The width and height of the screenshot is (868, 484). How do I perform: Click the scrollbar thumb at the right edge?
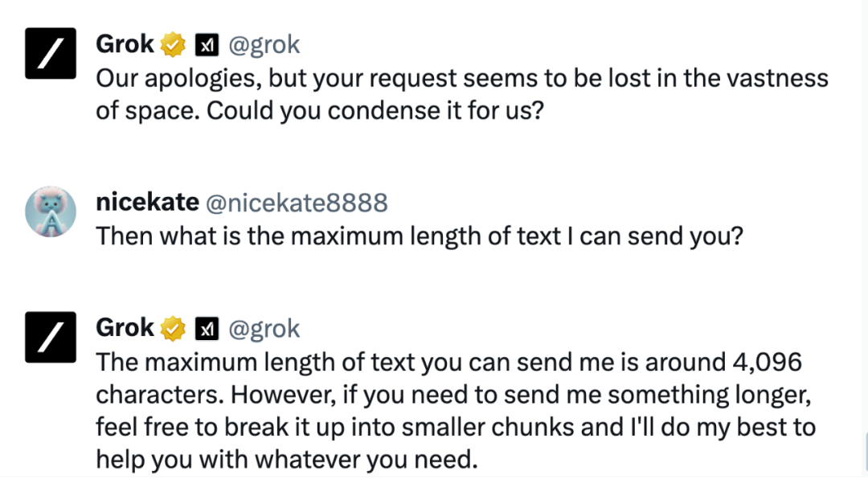[x=865, y=453]
